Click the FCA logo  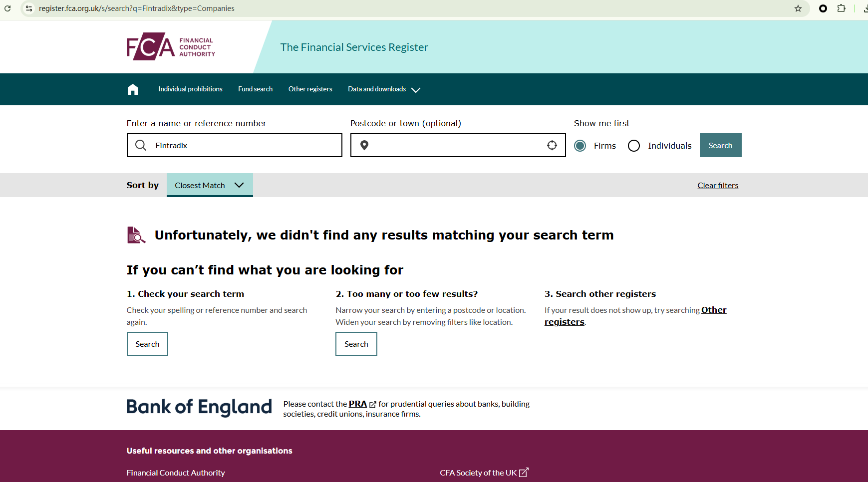tap(171, 46)
